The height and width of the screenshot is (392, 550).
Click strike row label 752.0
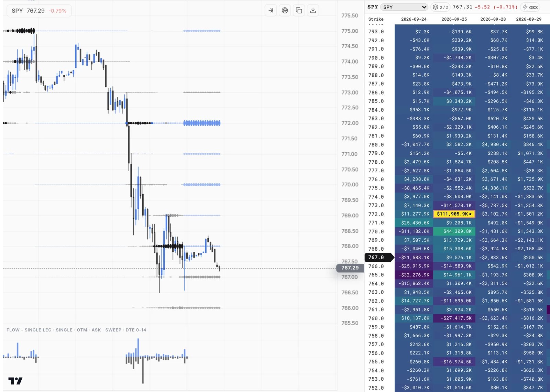coord(376,388)
